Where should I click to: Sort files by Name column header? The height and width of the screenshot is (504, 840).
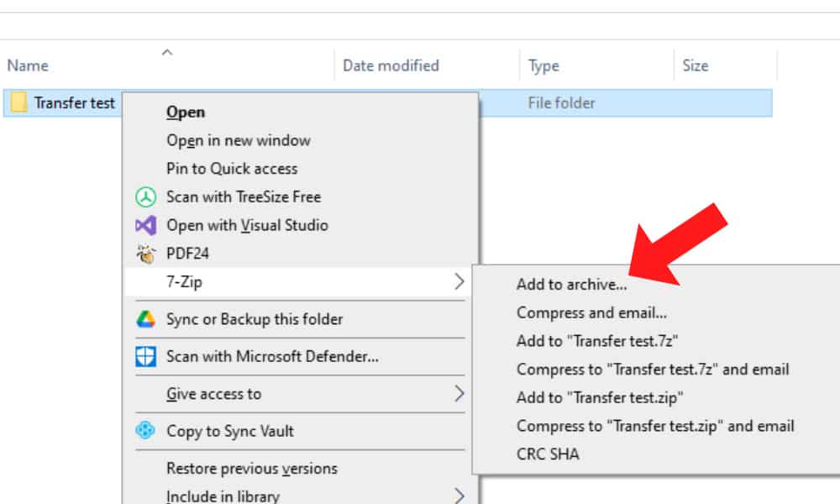tap(28, 66)
